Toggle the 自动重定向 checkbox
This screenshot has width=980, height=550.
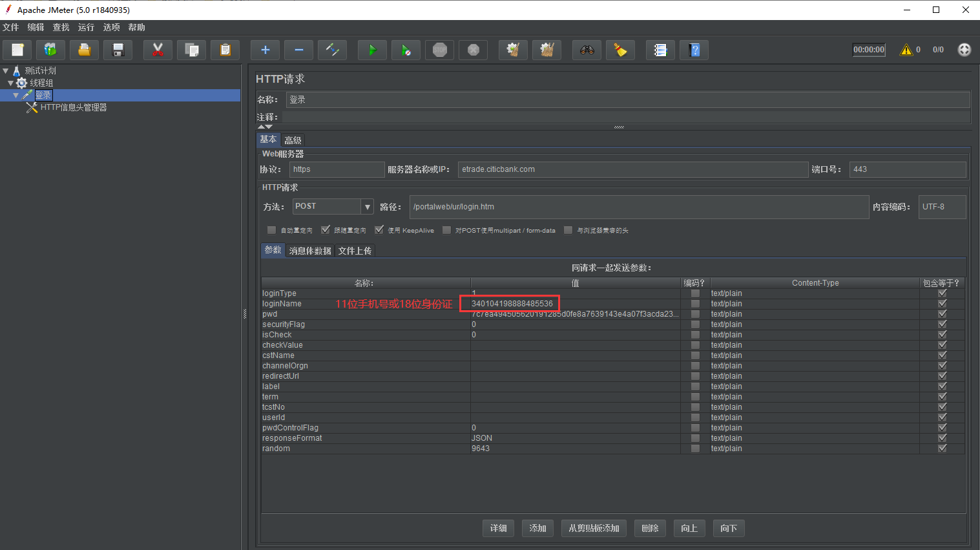[271, 230]
